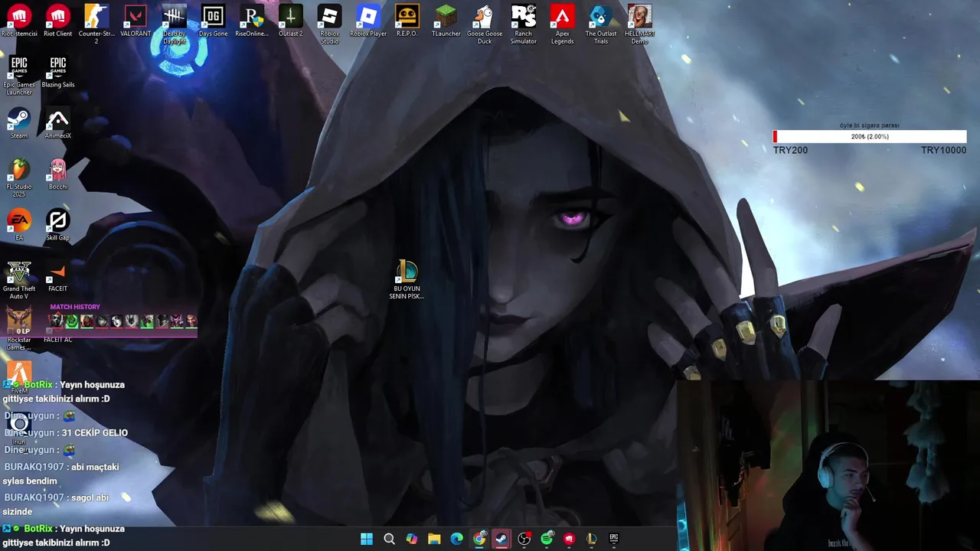Launch the VALORANT desktop shortcut
This screenshot has width=980, height=551.
tap(136, 21)
